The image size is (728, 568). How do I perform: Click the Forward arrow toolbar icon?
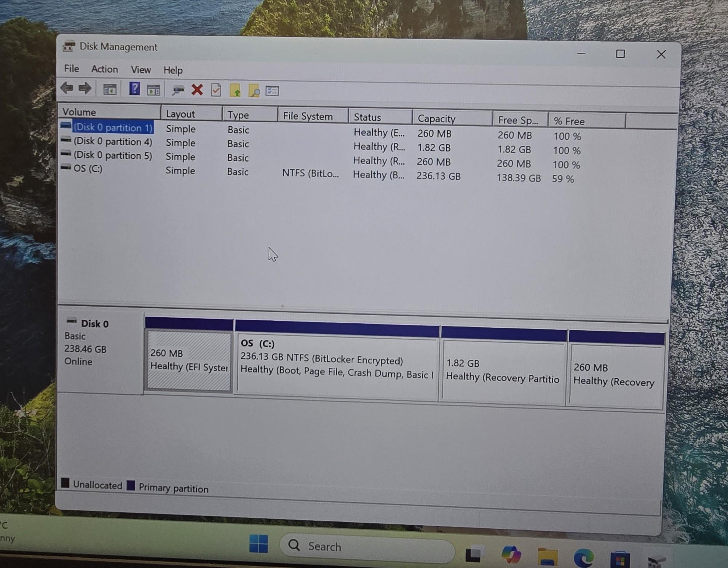[x=85, y=88]
